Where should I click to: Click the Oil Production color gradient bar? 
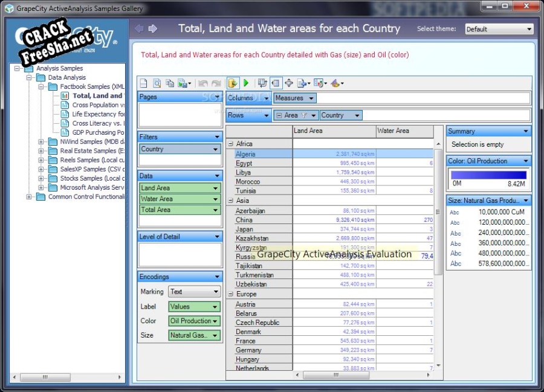click(x=488, y=175)
